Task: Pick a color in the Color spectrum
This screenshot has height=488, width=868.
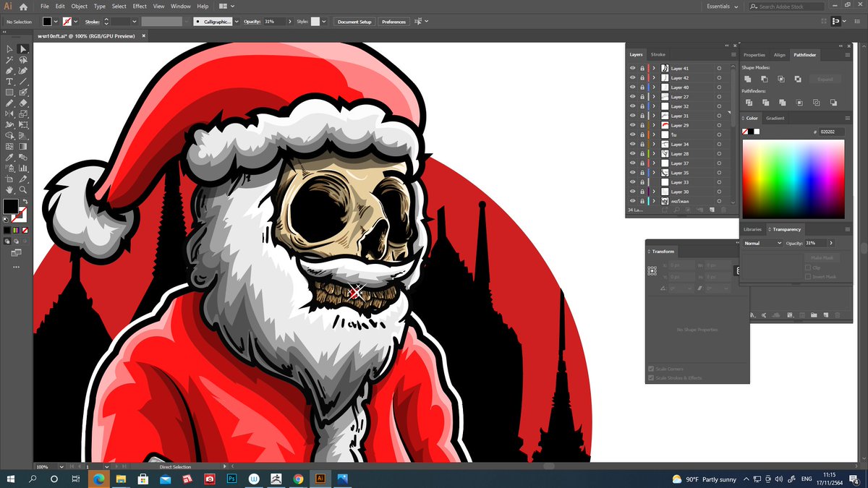Action: tap(793, 179)
